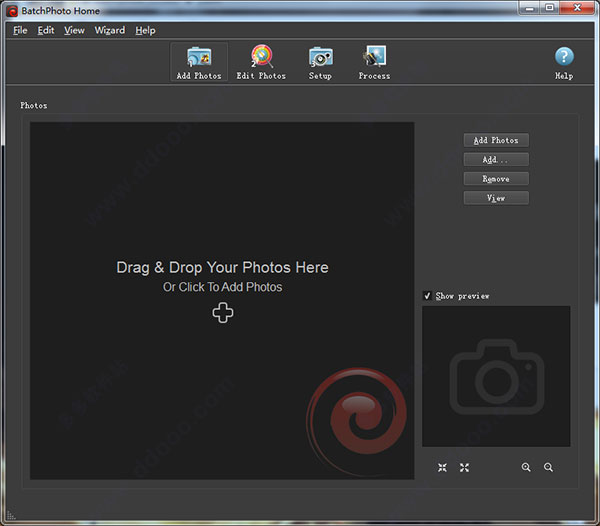Click the camera preview placeholder

tap(496, 376)
